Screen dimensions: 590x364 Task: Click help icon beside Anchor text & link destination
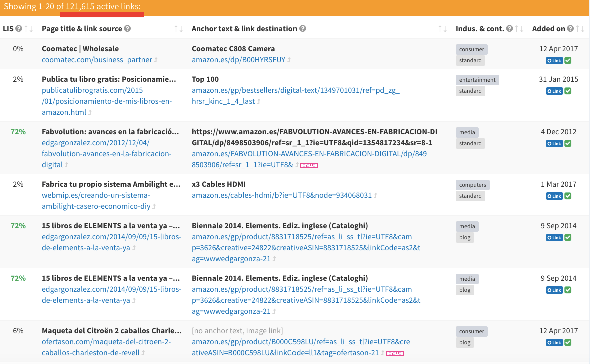303,29
